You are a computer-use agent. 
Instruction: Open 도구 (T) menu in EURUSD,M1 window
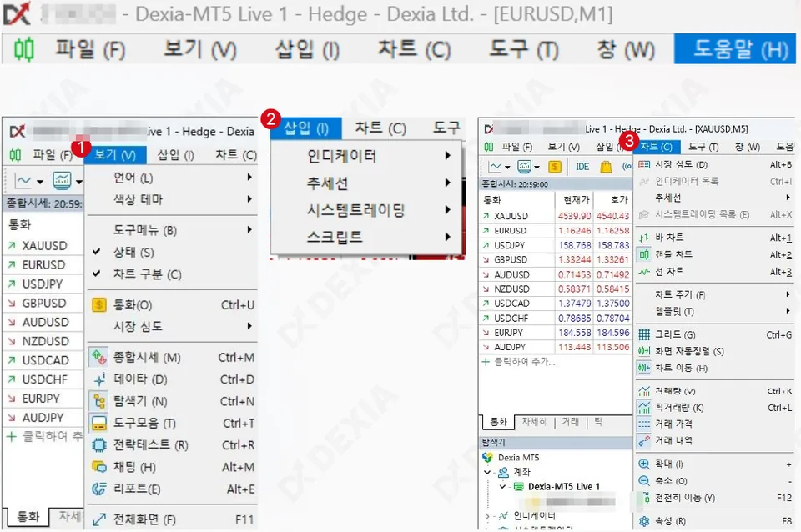pos(524,49)
